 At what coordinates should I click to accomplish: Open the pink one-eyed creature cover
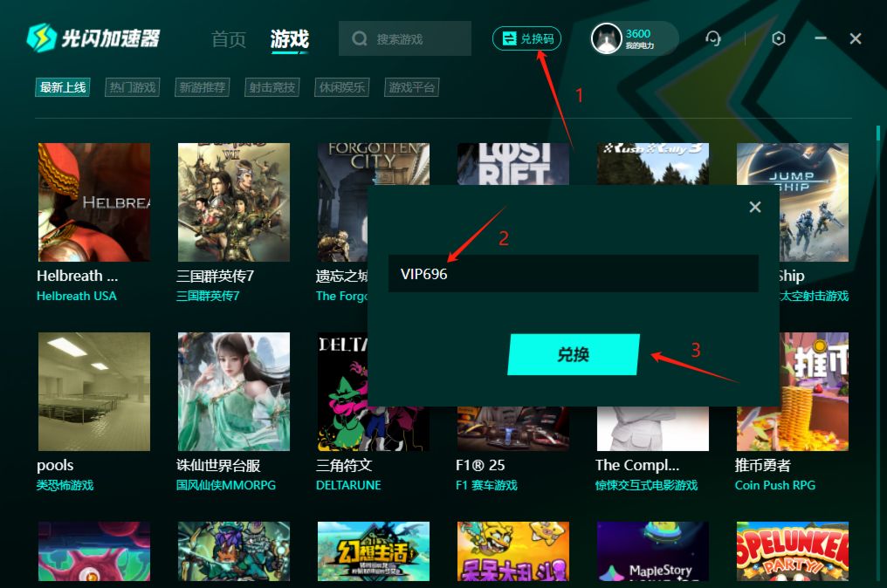click(x=94, y=551)
